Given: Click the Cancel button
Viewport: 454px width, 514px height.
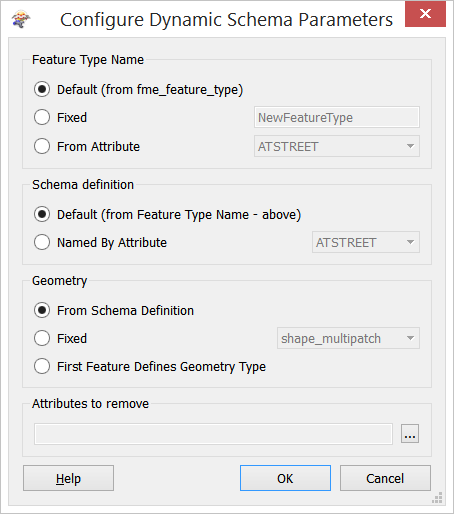Looking at the screenshot, I should (x=385, y=478).
